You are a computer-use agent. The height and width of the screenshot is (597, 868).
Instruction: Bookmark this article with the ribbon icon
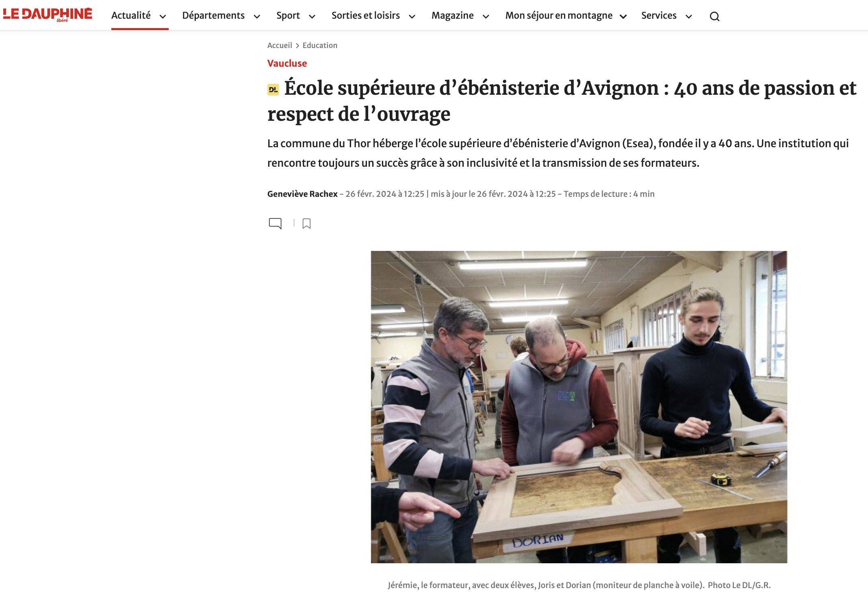click(306, 224)
